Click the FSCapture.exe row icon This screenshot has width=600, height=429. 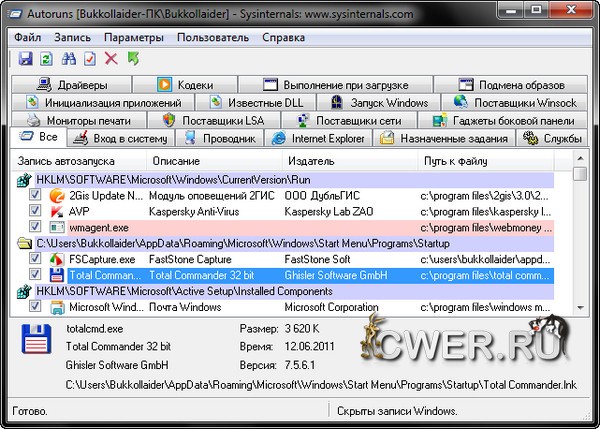57,259
